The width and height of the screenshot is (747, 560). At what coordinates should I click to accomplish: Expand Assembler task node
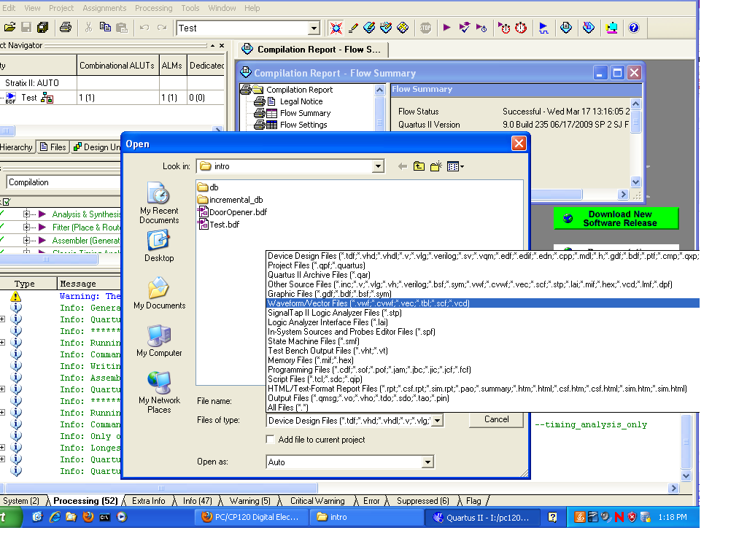(27, 241)
